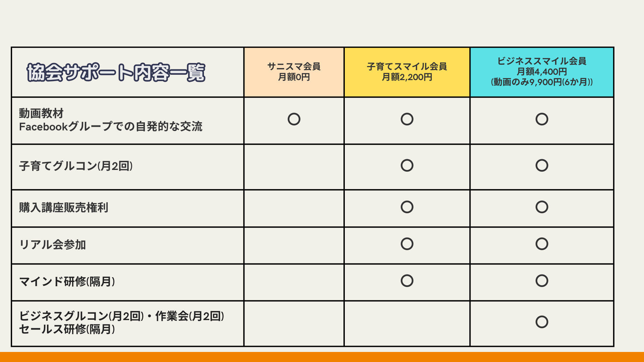Select 子育てスマイル会員 circle for 子育てグルコン row

407,166
